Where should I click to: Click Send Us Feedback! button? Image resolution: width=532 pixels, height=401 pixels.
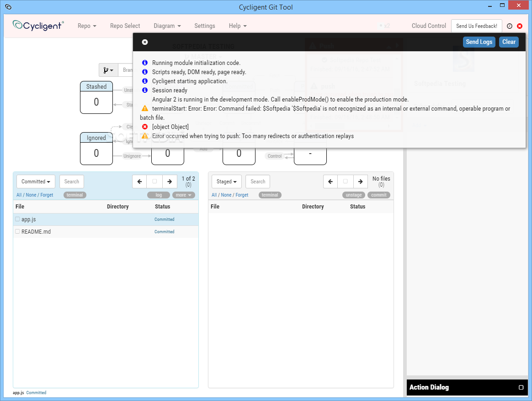[x=476, y=26]
